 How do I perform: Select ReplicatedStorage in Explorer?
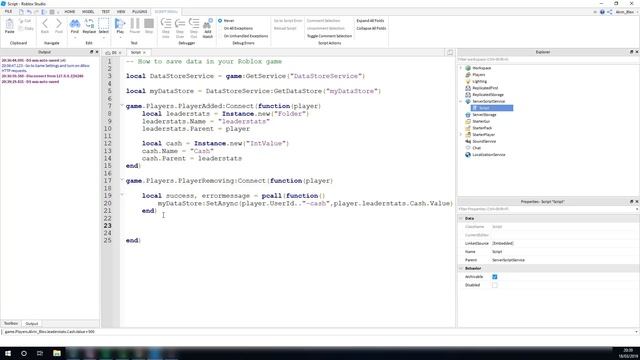coord(488,95)
